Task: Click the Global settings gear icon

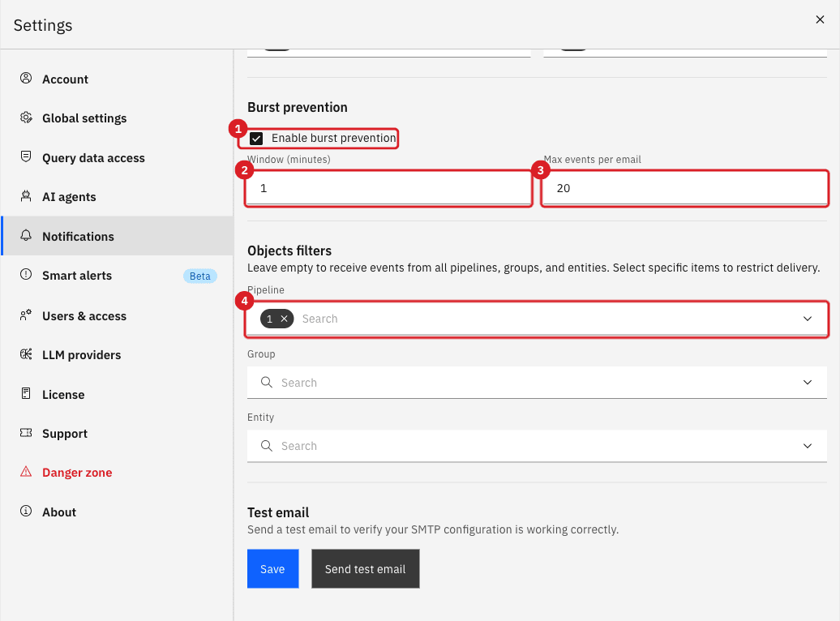Action: coord(26,118)
